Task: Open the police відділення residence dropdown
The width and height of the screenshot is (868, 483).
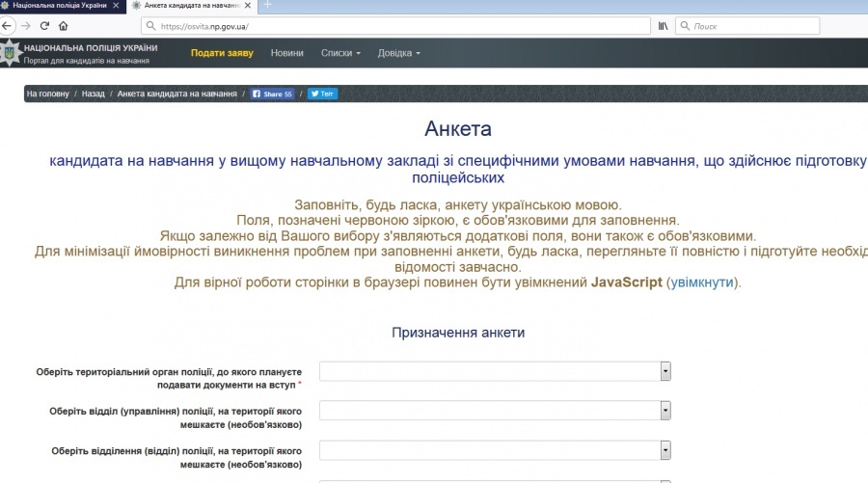Action: (x=665, y=450)
